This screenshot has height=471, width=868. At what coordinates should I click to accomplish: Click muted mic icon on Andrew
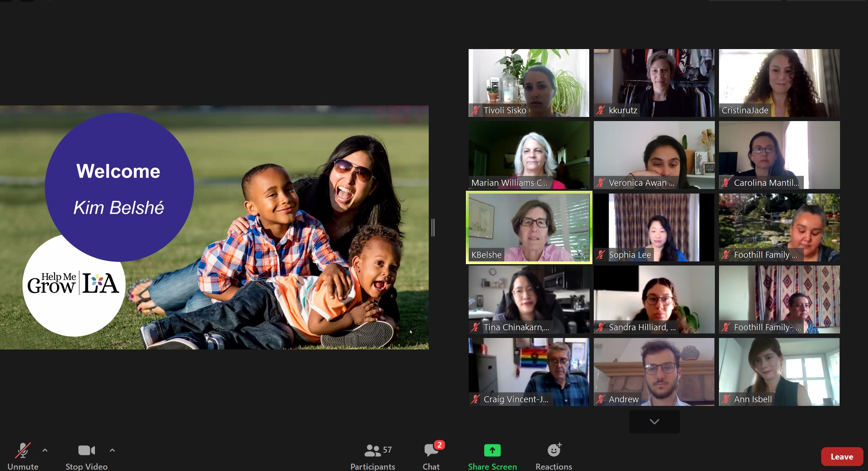[x=601, y=399]
